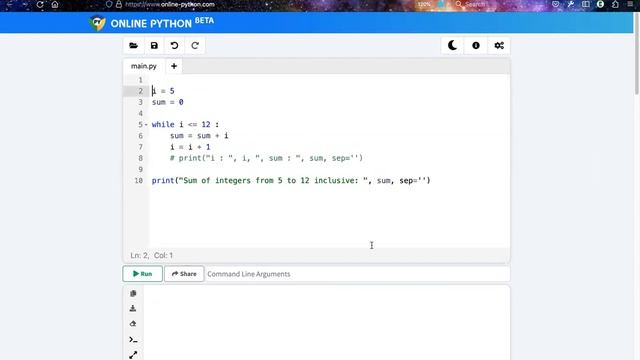The image size is (640, 360).
Task: Click the commented print line 8
Action: [266, 158]
